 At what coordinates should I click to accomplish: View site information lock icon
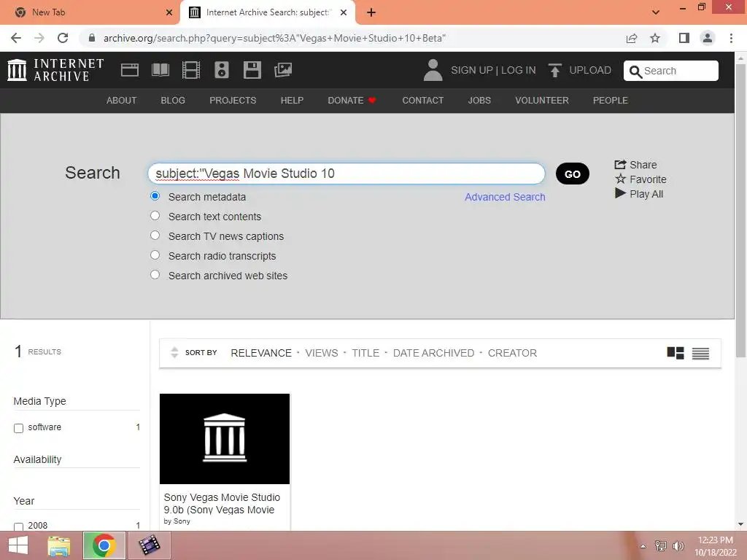tap(92, 38)
